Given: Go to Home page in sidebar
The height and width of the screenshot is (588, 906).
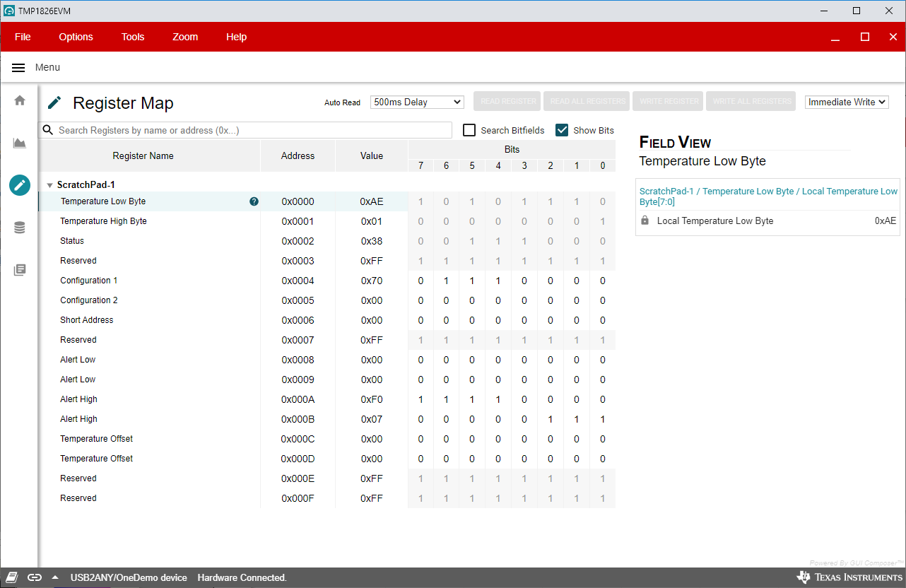Looking at the screenshot, I should tap(20, 100).
